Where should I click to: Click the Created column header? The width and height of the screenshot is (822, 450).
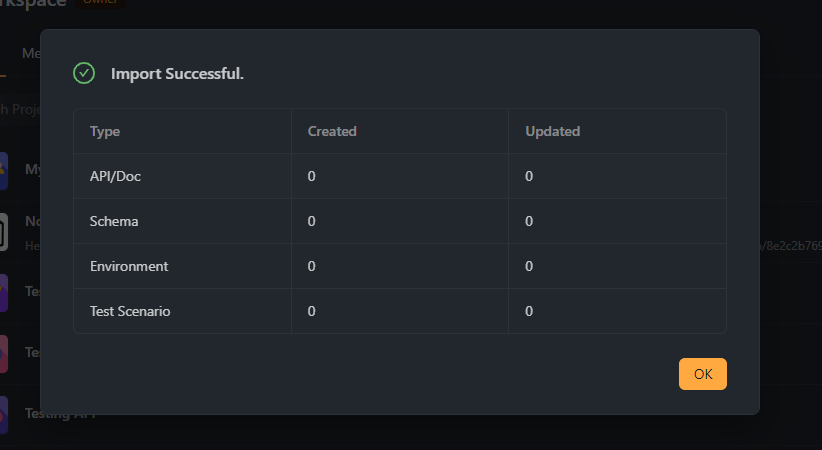click(332, 131)
